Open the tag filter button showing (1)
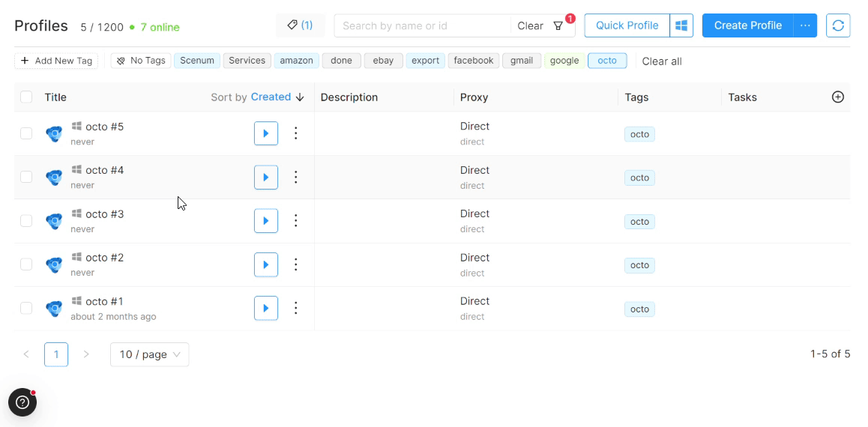 [x=300, y=25]
